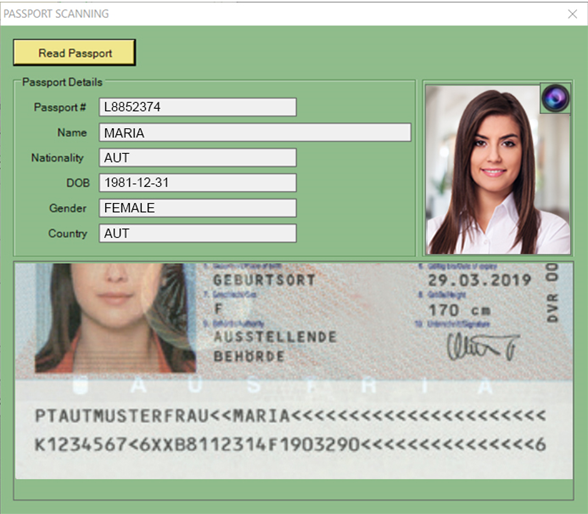This screenshot has width=588, height=514.
Task: Close the Passport Scanning window
Action: point(572,14)
